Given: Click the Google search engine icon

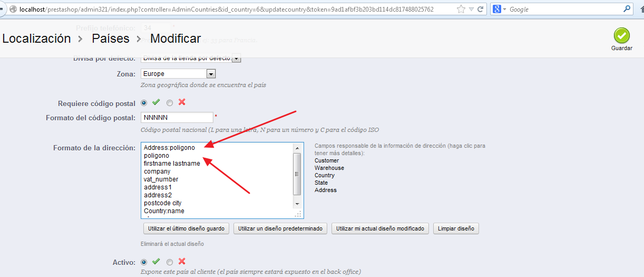Looking at the screenshot, I should (496, 9).
